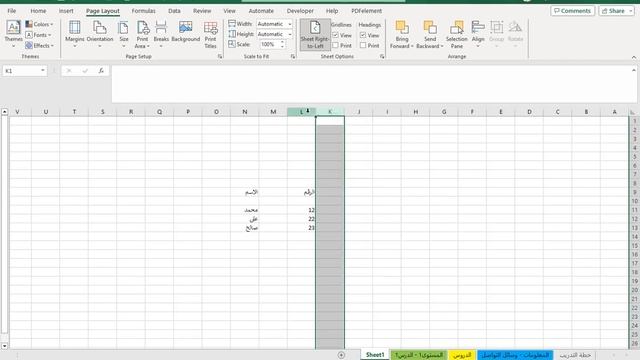This screenshot has width=640, height=360.
Task: Select column K header
Action: coord(330,112)
